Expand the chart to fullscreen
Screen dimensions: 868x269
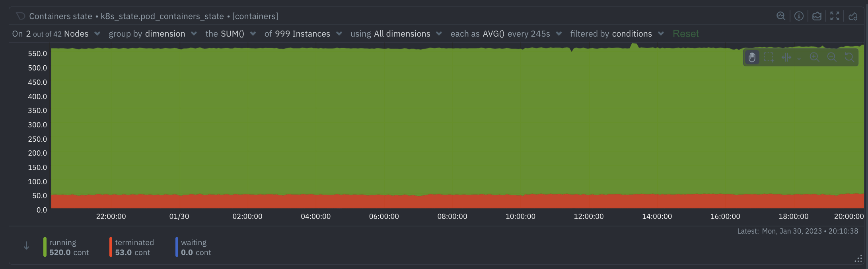pos(835,16)
